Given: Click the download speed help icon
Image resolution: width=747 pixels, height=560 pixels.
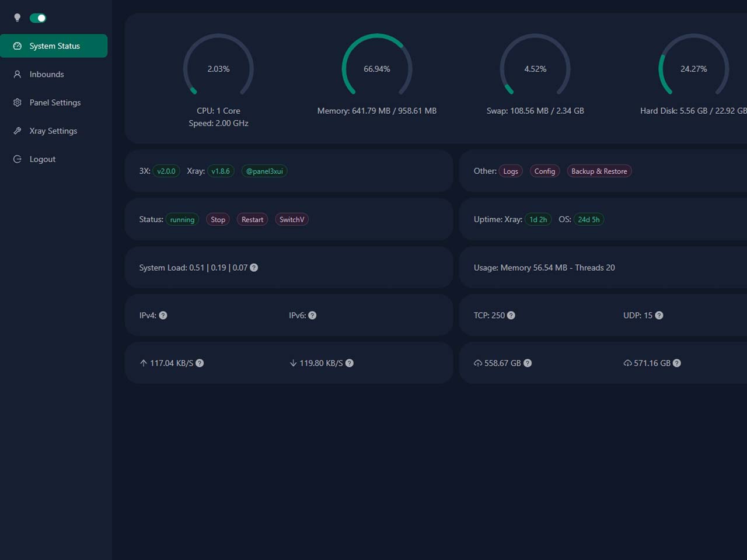Looking at the screenshot, I should [350, 363].
